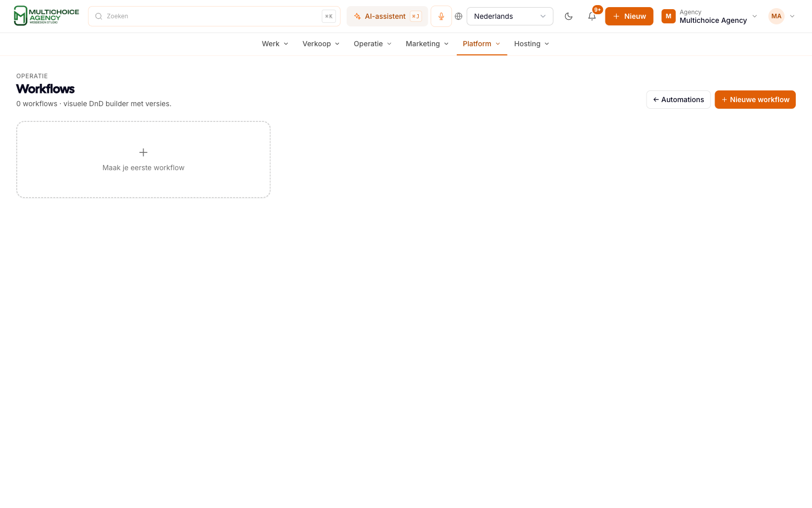Expand the Multichoice Agency account switcher
812x508 pixels.
click(x=709, y=16)
